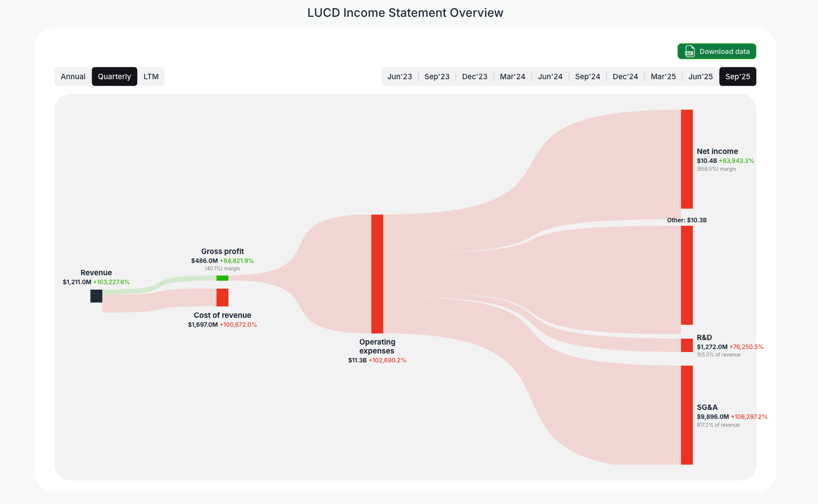Click the Net income node

687,158
